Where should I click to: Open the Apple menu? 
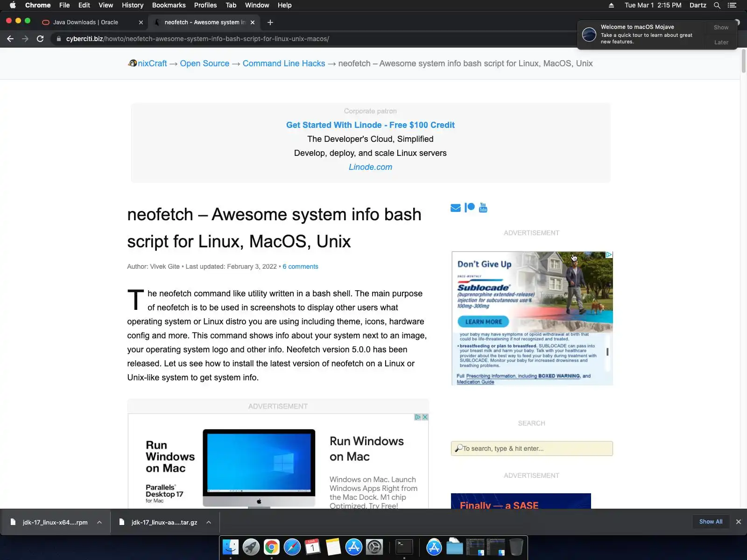[x=13, y=5]
